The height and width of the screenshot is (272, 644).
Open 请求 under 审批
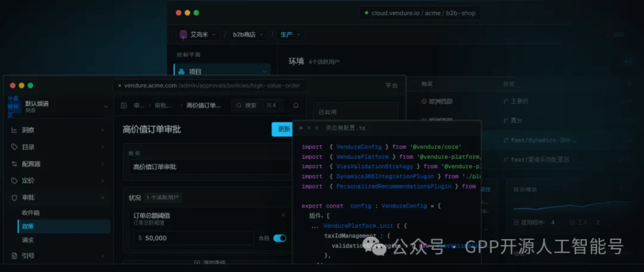pyautogui.click(x=28, y=240)
